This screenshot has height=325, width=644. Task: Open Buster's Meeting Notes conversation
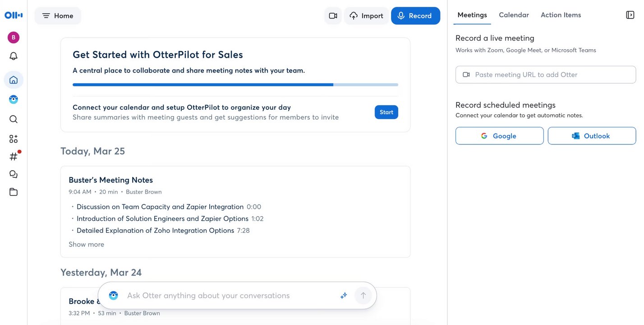pos(110,180)
